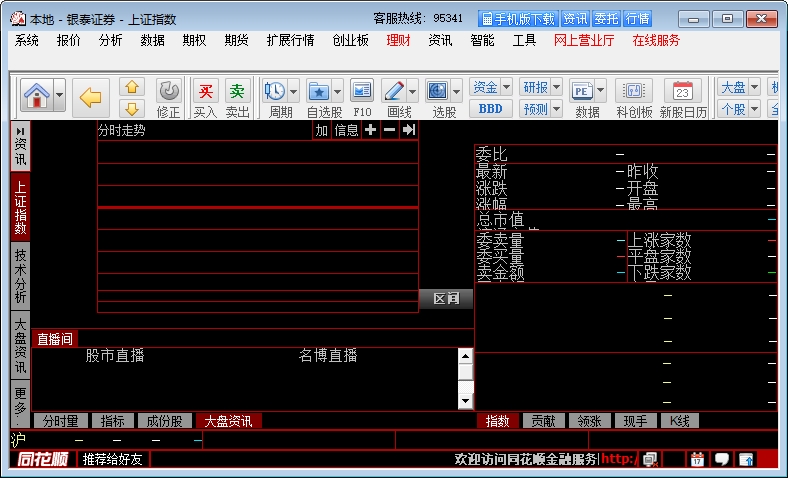Image resolution: width=788 pixels, height=478 pixels.
Task: Click the 推荐给好友 link in status bar
Action: click(112, 459)
